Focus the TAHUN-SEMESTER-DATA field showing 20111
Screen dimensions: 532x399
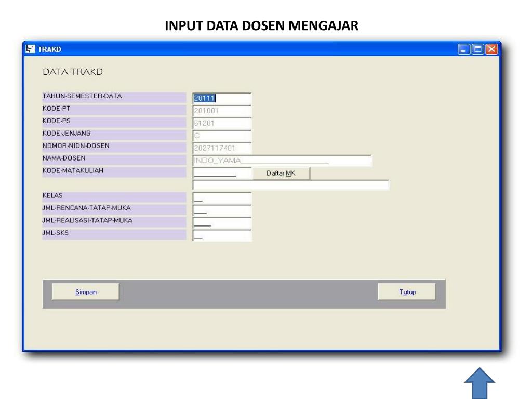222,98
